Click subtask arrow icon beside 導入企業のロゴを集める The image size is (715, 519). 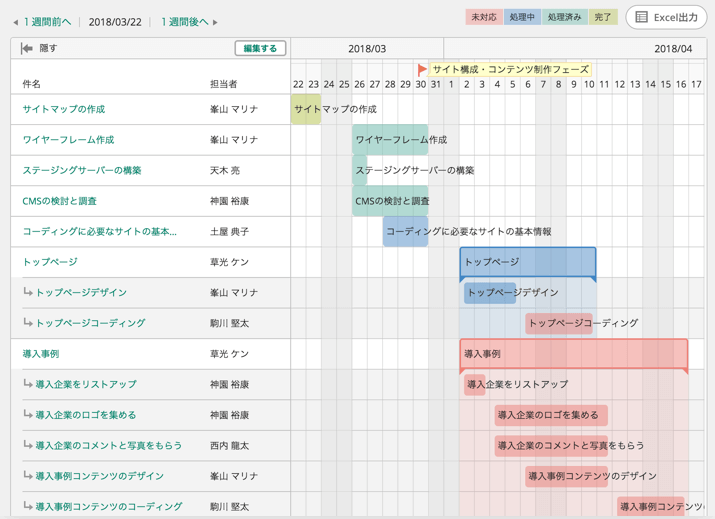point(28,415)
